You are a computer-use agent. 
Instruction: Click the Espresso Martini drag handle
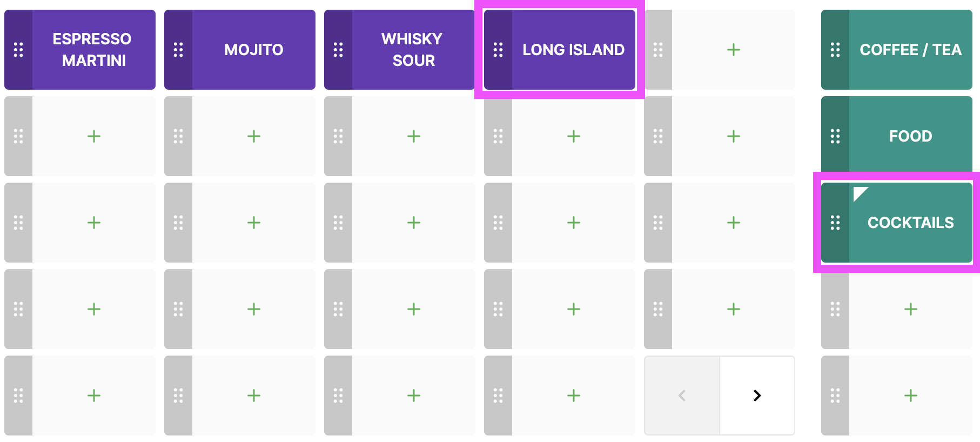click(18, 50)
